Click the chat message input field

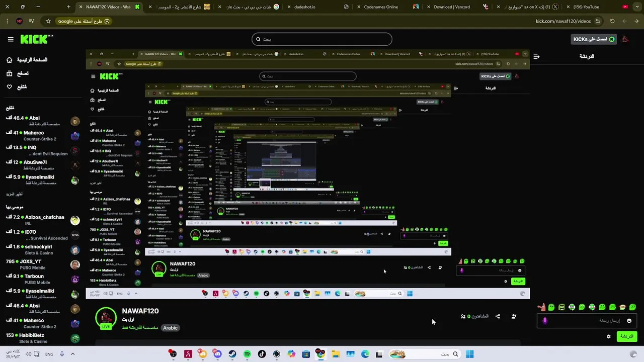pos(586,321)
